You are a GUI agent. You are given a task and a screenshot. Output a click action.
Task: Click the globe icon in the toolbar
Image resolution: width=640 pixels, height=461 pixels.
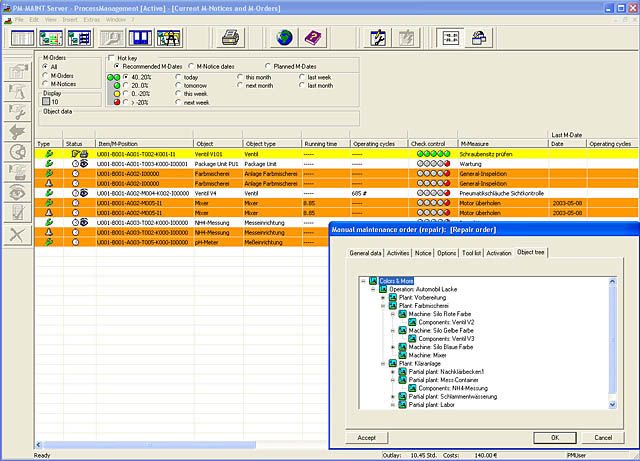point(284,39)
